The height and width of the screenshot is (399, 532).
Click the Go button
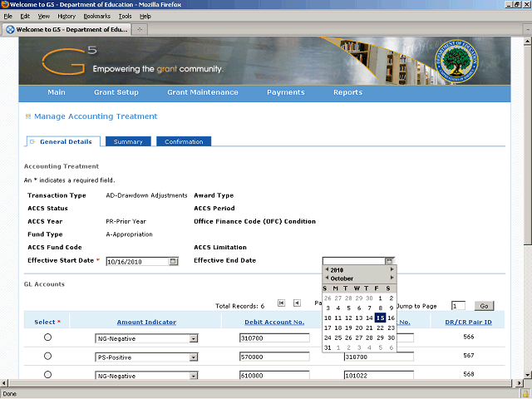484,306
